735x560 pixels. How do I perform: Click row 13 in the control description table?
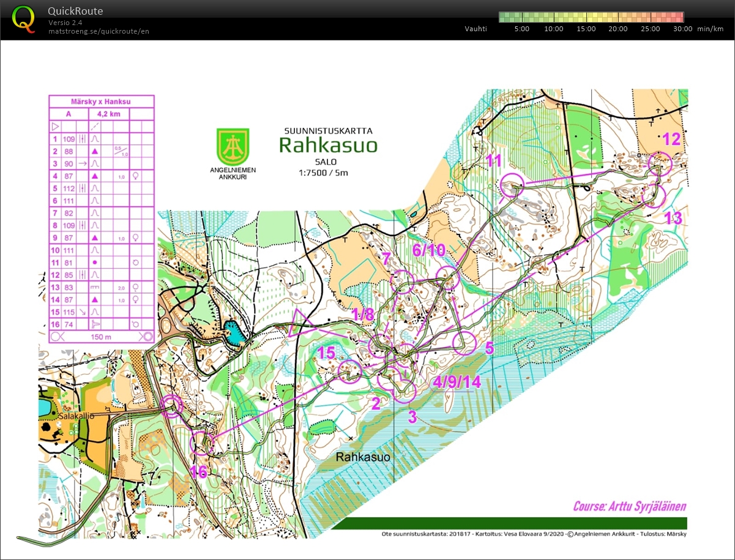point(101,287)
